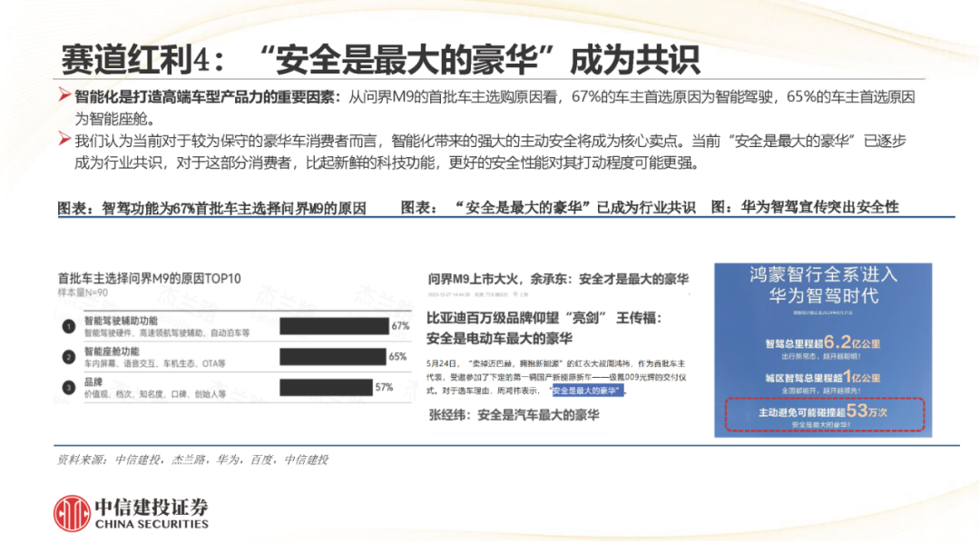Click the number 3 rank circle

coord(69,388)
